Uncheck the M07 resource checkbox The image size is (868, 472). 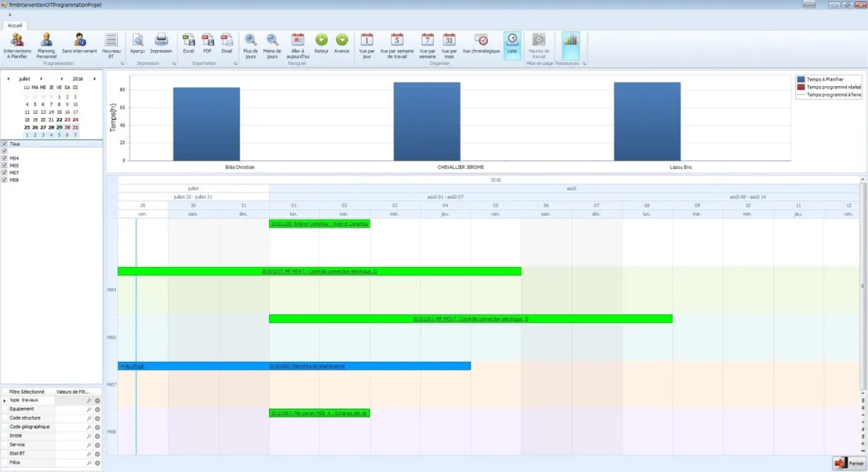[4, 172]
